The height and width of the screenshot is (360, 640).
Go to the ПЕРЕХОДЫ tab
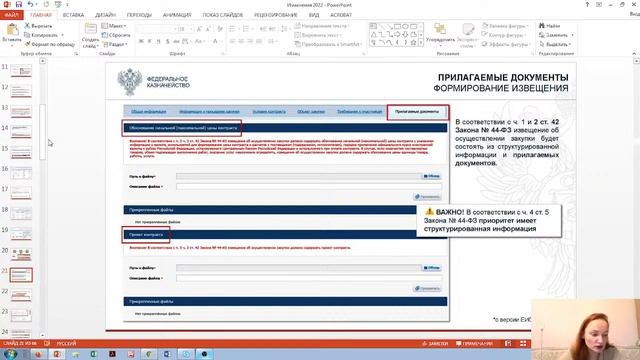click(139, 15)
